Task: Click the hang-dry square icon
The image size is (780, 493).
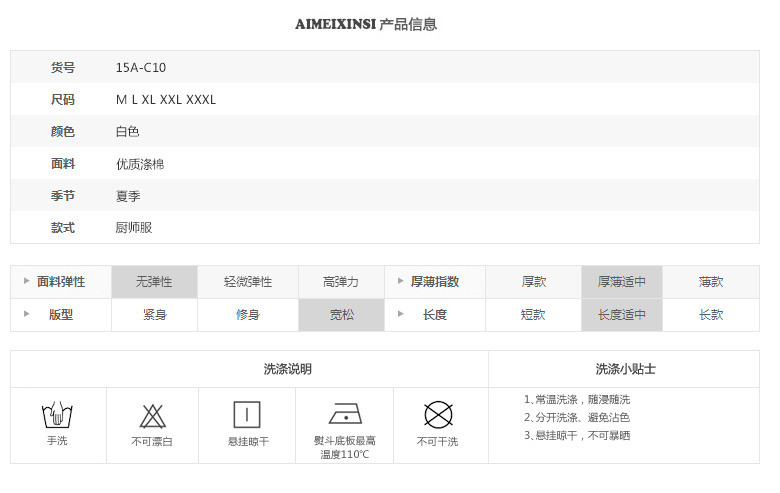Action: [x=247, y=414]
